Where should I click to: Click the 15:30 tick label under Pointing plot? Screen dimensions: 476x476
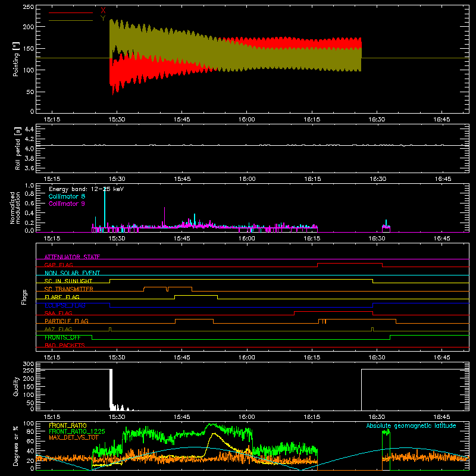[117, 120]
